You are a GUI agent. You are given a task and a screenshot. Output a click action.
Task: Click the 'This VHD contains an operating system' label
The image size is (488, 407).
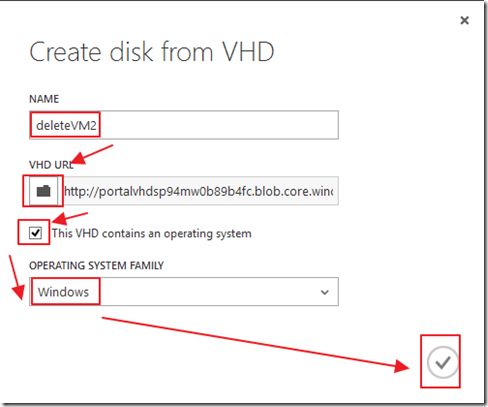point(152,233)
